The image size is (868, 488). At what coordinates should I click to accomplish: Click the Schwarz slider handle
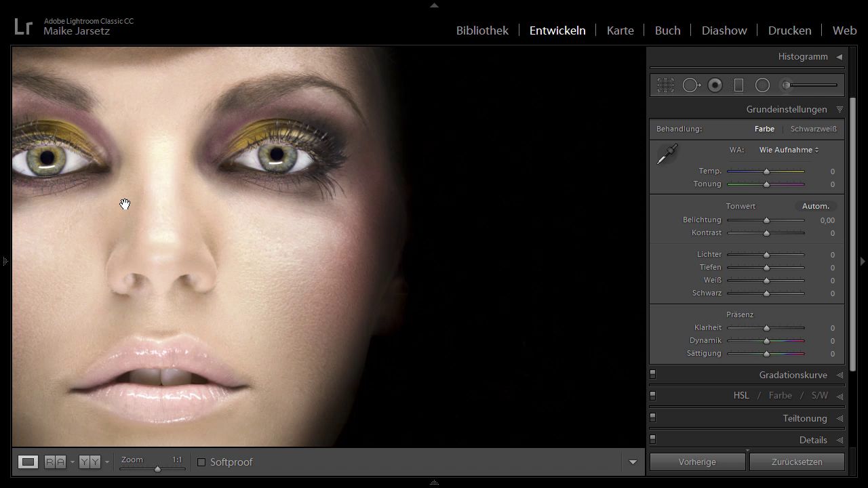click(x=766, y=293)
